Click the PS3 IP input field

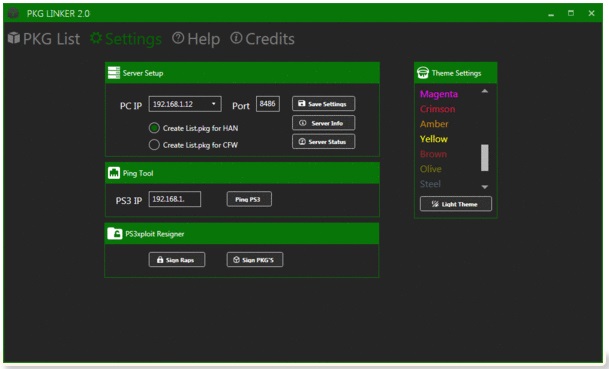click(175, 199)
